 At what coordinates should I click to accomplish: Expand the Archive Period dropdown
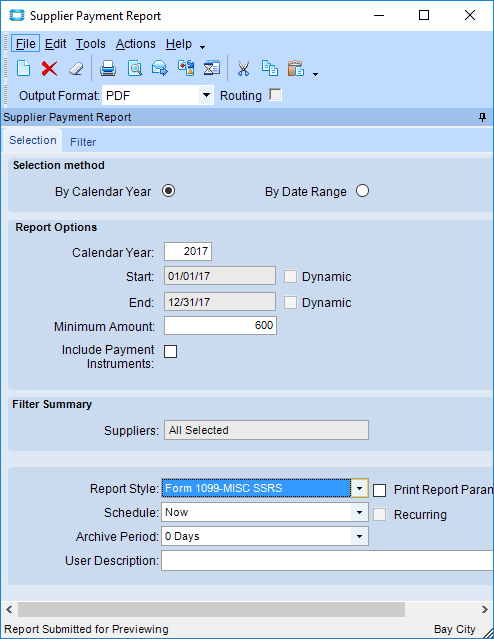coord(359,536)
